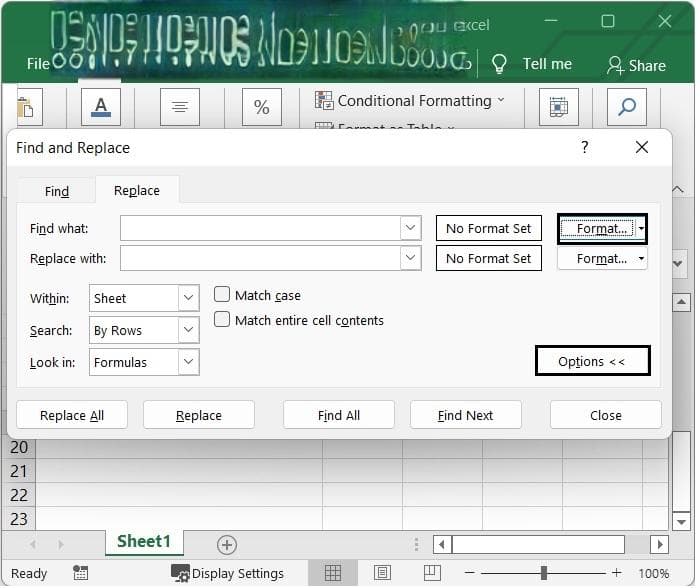
Task: Open Display Settings in status bar
Action: 227,573
